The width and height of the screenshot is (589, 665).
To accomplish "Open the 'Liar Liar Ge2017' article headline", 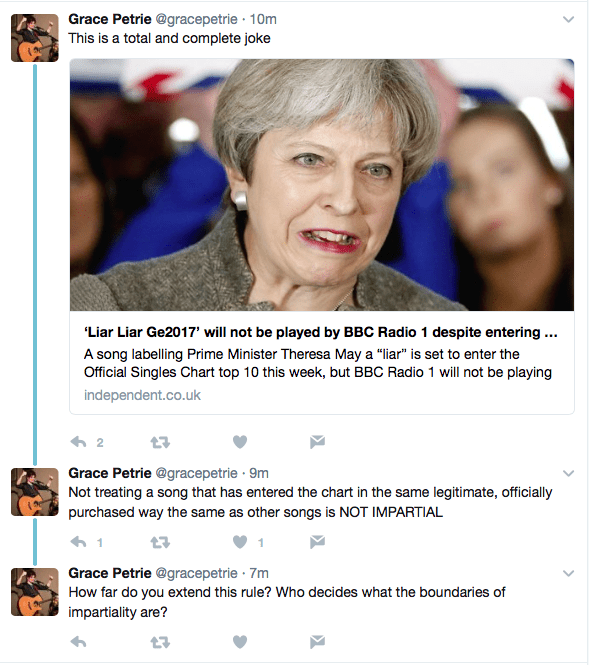I will [321, 332].
